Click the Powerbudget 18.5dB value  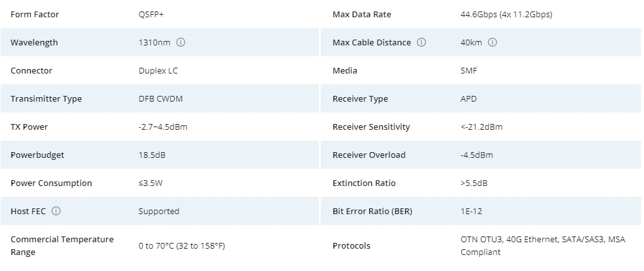coord(152,155)
